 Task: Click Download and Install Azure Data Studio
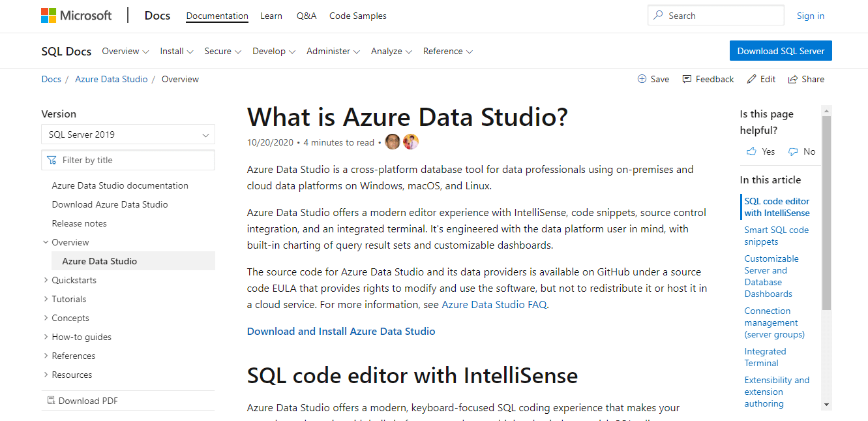(x=341, y=331)
